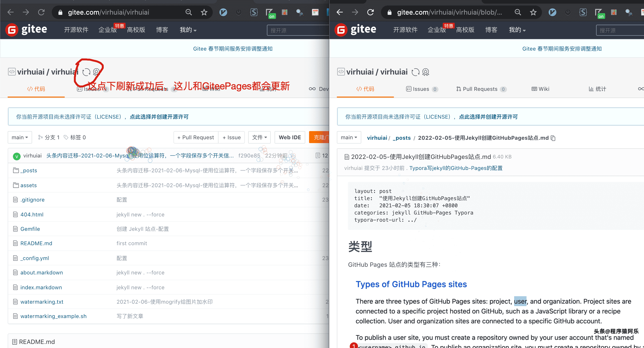Image resolution: width=644 pixels, height=348 pixels.
Task: Click the sync refresh icon beside right repo name
Action: 415,72
